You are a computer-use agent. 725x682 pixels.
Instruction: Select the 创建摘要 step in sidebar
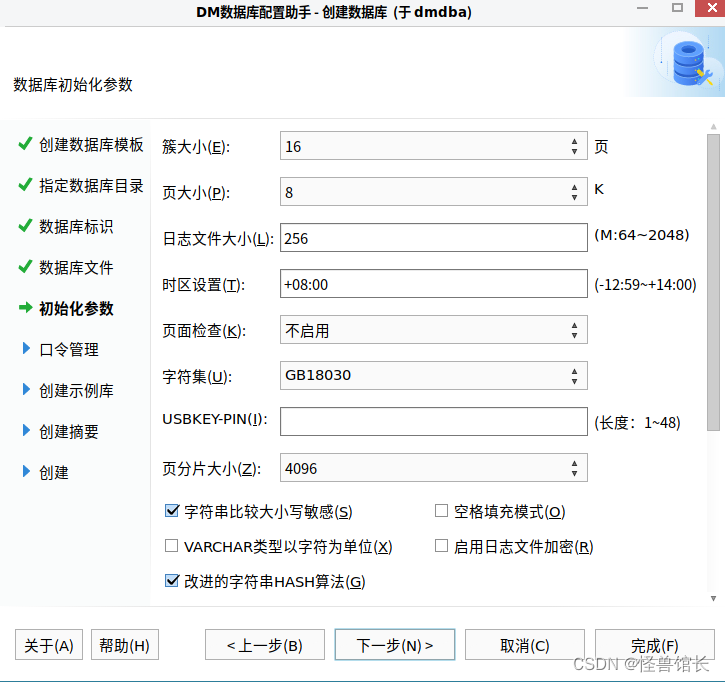tap(69, 431)
